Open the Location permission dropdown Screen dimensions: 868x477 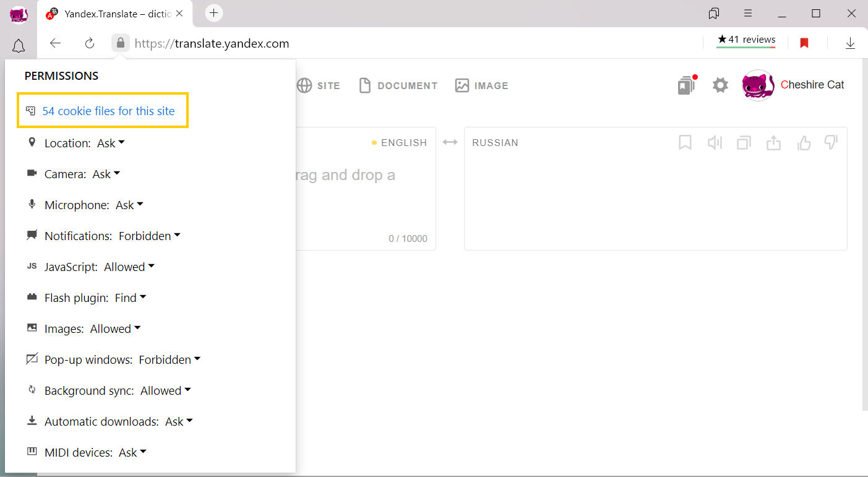point(111,143)
